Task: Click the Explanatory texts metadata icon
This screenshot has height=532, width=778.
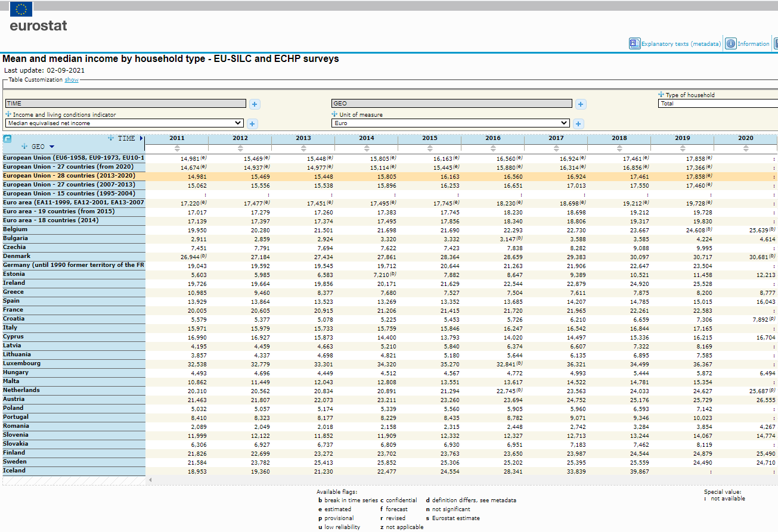Action: (634, 43)
